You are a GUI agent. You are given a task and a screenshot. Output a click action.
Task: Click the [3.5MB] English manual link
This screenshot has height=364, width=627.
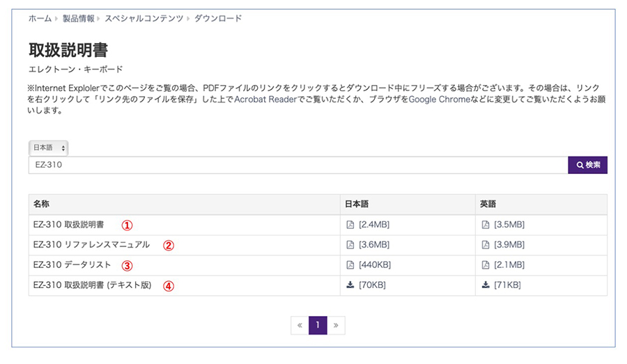(509, 225)
